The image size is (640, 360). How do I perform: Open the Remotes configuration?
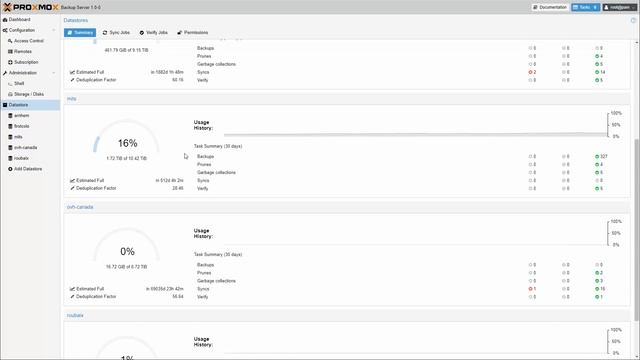pyautogui.click(x=23, y=51)
